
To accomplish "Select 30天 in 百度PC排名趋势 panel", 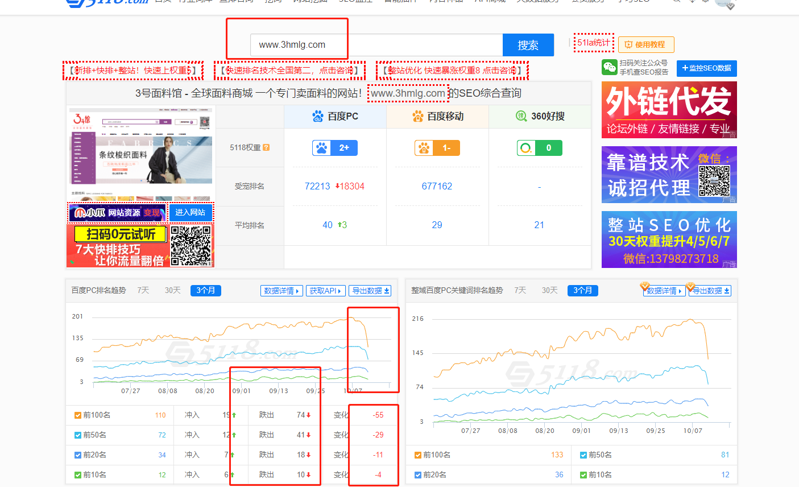I will click(173, 290).
